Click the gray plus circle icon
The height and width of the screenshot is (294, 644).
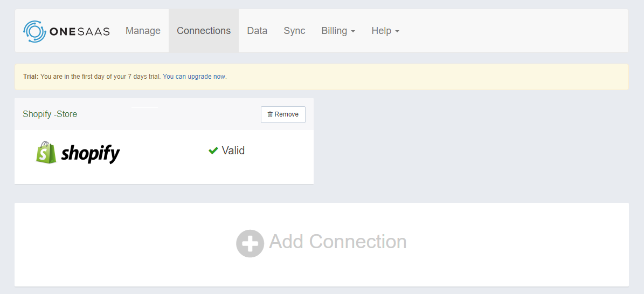[x=250, y=243]
